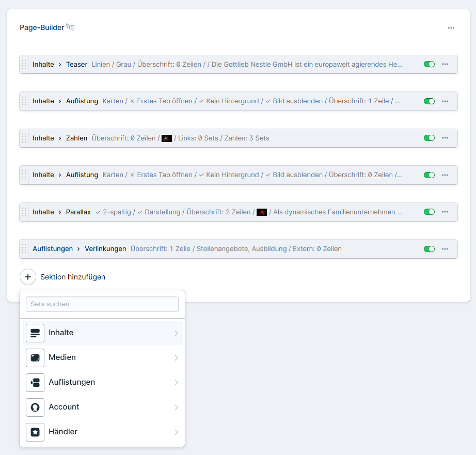476x455 pixels.
Task: Click the plus icon to add section
Action: tap(28, 277)
